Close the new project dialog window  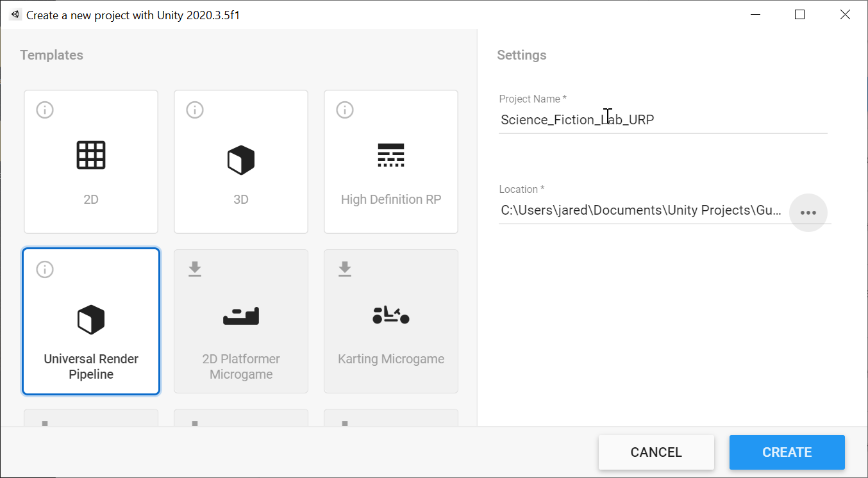coord(845,14)
